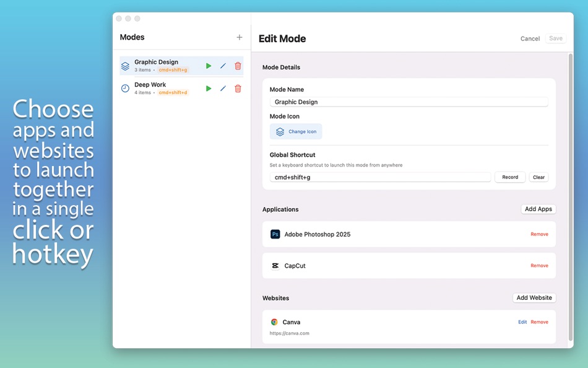Click the cmd+shift+d shortcut badge

(x=173, y=92)
